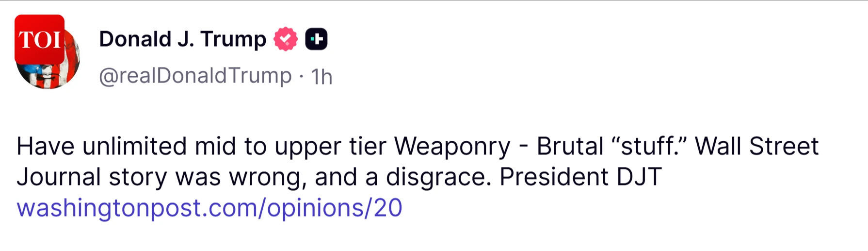The width and height of the screenshot is (868, 251).
Task: Click the word "Journal" starting the second line
Action: click(x=59, y=177)
